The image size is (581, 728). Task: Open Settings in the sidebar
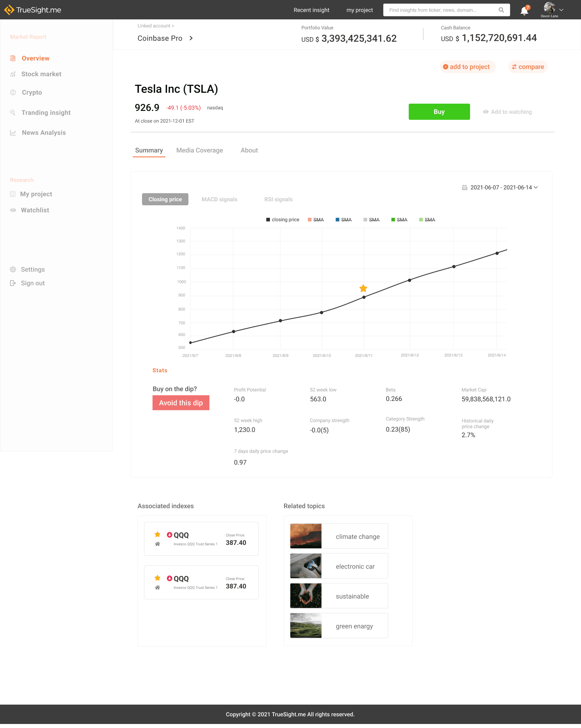33,269
